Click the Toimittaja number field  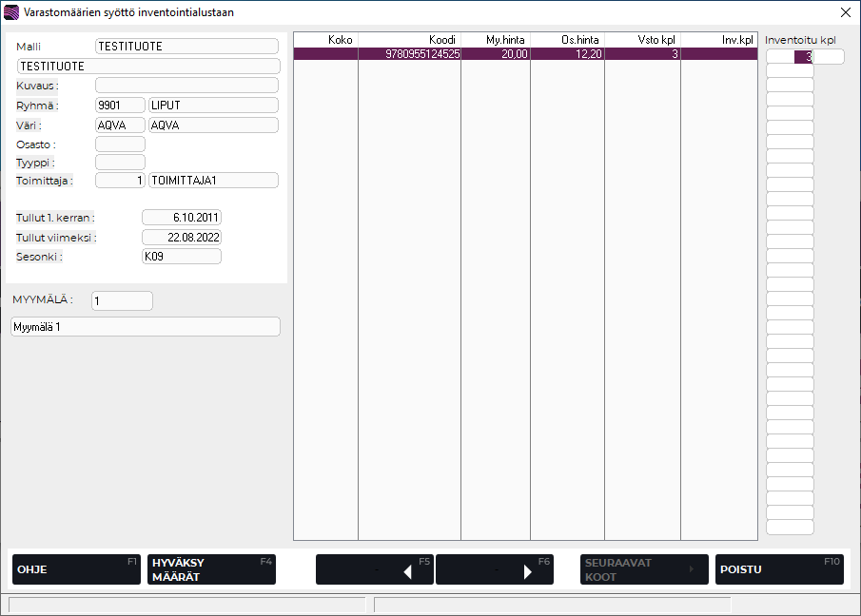120,181
